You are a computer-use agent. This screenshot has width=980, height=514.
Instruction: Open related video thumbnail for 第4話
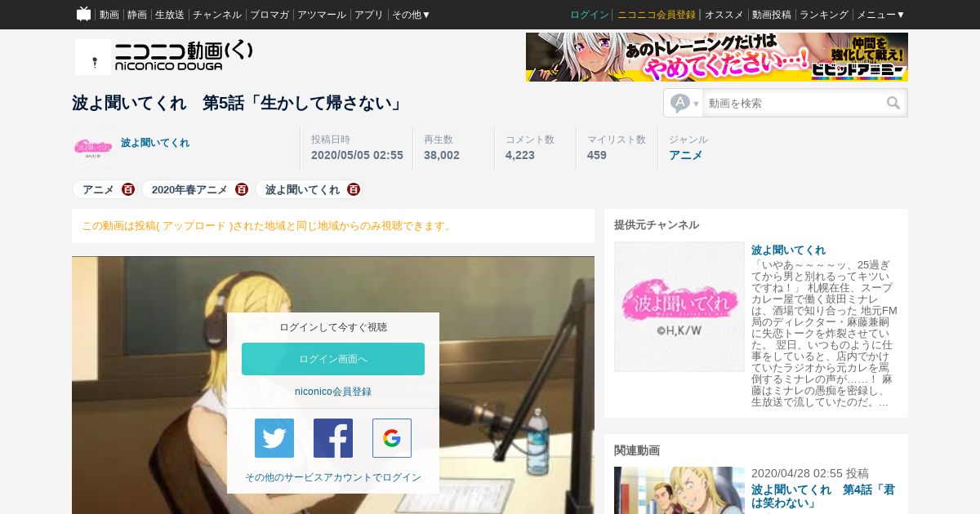pyautogui.click(x=679, y=490)
